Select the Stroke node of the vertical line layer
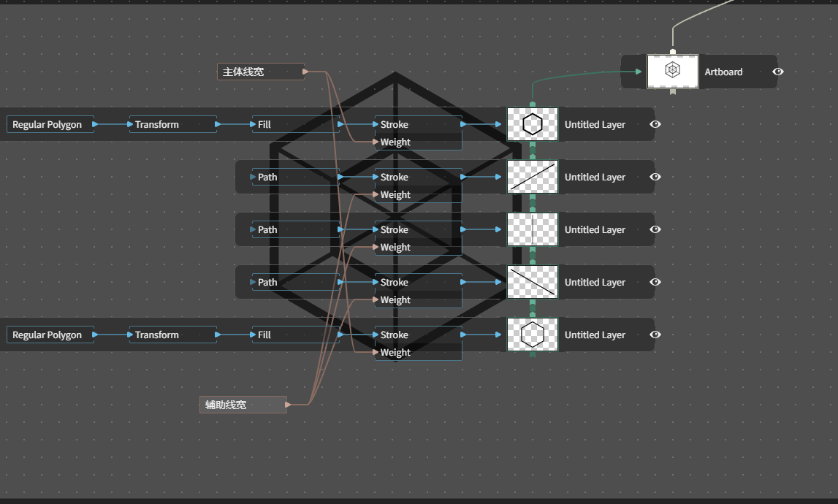838x504 pixels. (419, 229)
